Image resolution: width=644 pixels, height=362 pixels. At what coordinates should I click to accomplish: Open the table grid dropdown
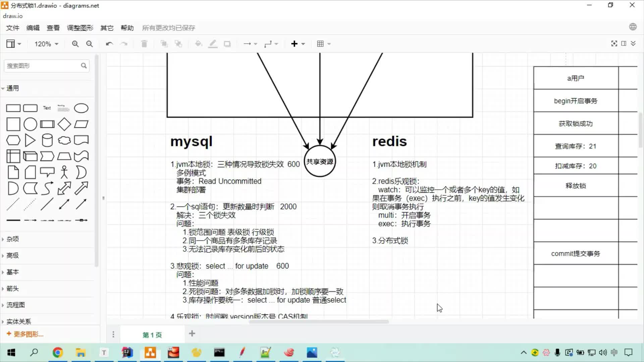click(x=324, y=44)
